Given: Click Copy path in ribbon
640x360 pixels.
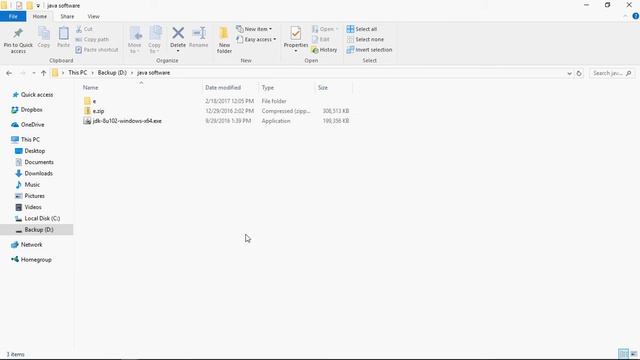Looking at the screenshot, I should tap(92, 40).
